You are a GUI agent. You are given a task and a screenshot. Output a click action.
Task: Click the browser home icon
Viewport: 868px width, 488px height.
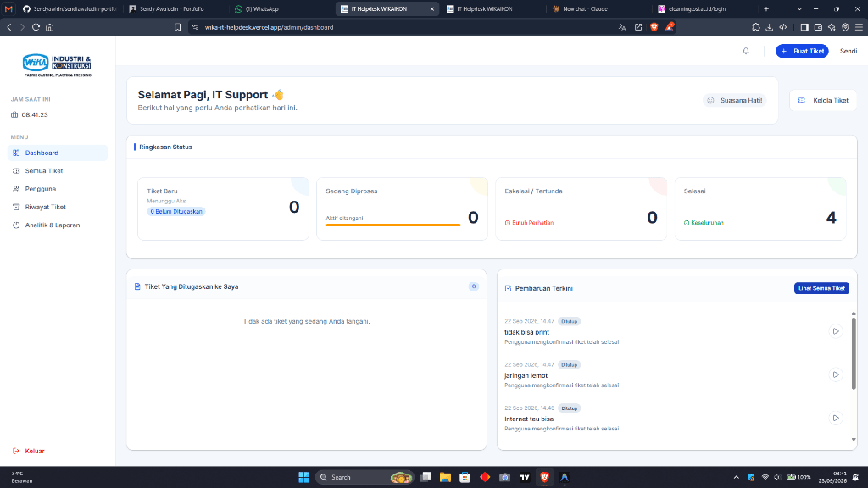click(50, 27)
